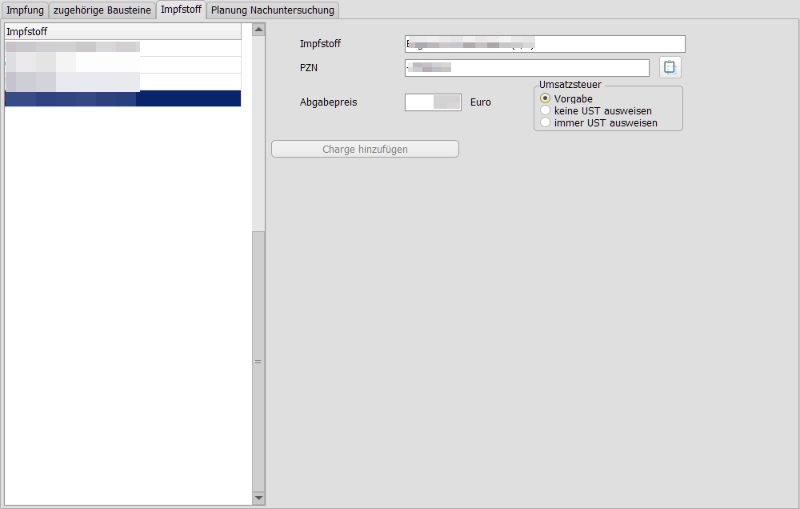The width and height of the screenshot is (800, 509).
Task: Click into the Impfstoff name text field
Action: [545, 44]
